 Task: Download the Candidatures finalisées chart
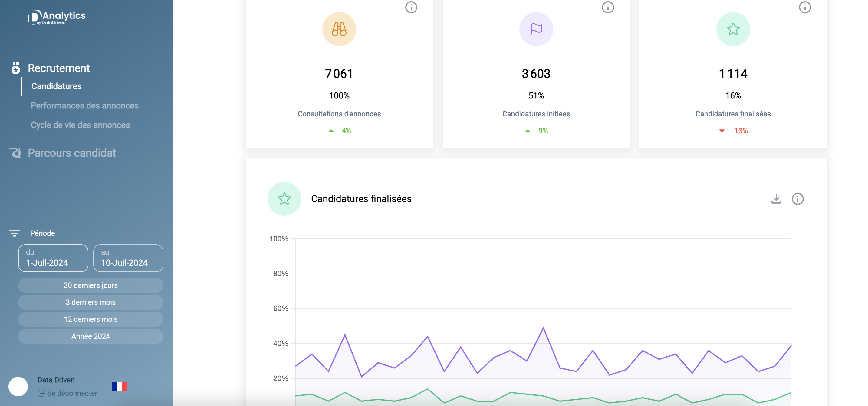[x=776, y=199]
